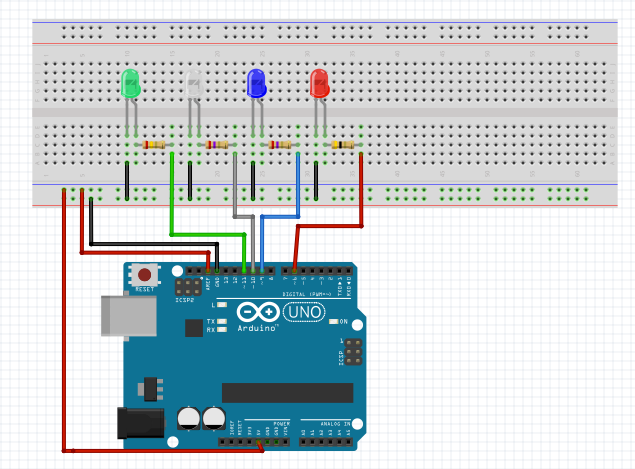Select the green wire going to pin 11
Image resolution: width=635 pixels, height=469 pixels.
click(x=207, y=234)
